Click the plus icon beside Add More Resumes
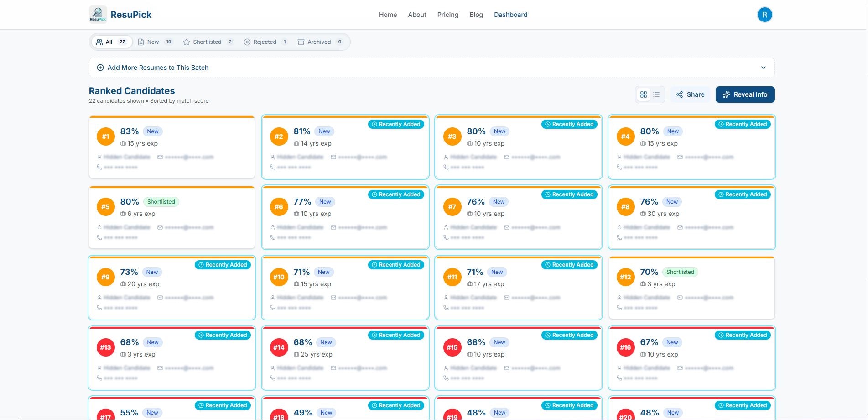Image resolution: width=868 pixels, height=420 pixels. (100, 68)
